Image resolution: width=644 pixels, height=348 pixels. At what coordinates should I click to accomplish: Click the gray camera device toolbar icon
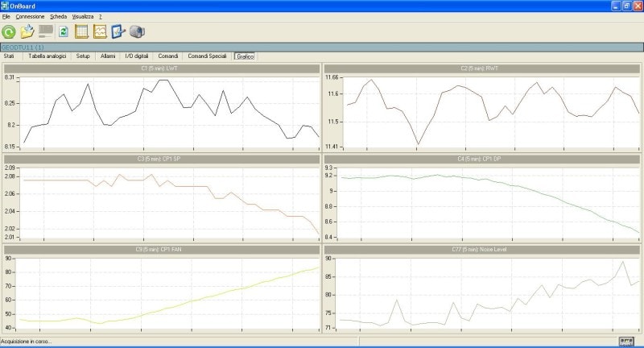(137, 32)
